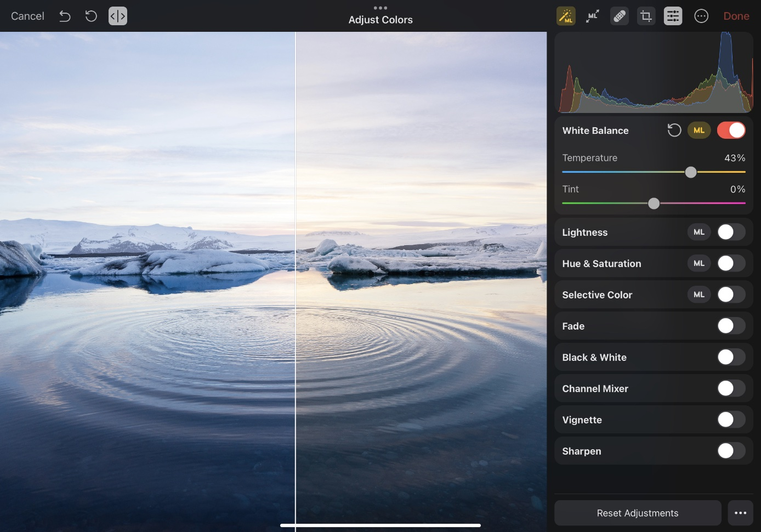Image resolution: width=761 pixels, height=532 pixels.
Task: Enable the Channel Mixer toggle
Action: [731, 388]
